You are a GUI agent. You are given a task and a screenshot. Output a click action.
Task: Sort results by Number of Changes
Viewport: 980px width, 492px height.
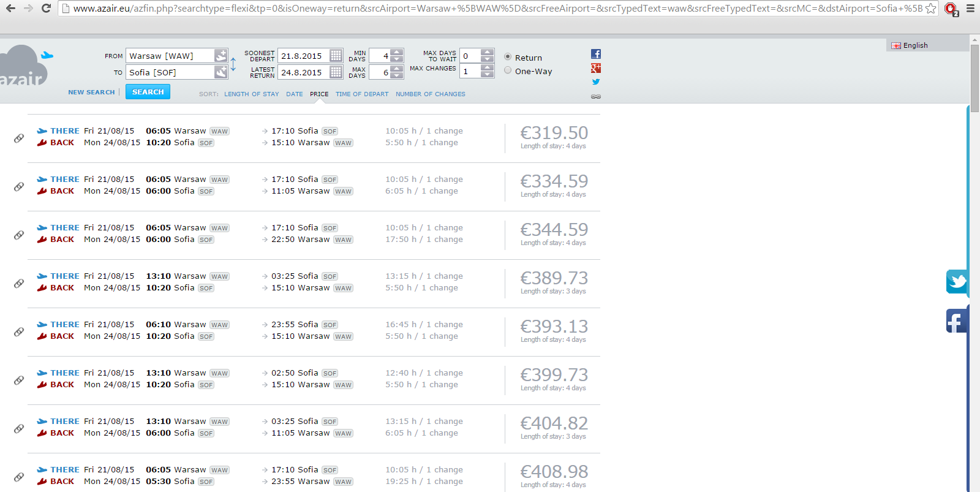click(431, 94)
